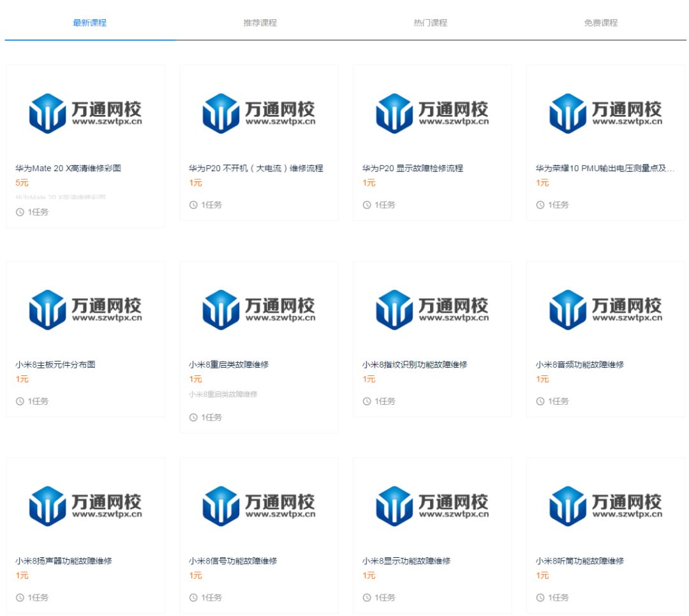Image resolution: width=689 pixels, height=616 pixels.
Task: Click the 1元 price under 小米8听筒功能
Action: (542, 575)
